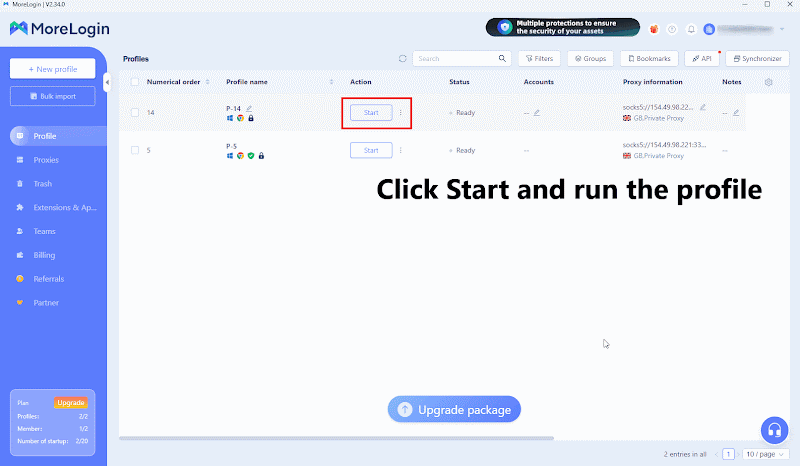Open the three-dot more menu for P-14
800x466 pixels.
pyautogui.click(x=401, y=113)
